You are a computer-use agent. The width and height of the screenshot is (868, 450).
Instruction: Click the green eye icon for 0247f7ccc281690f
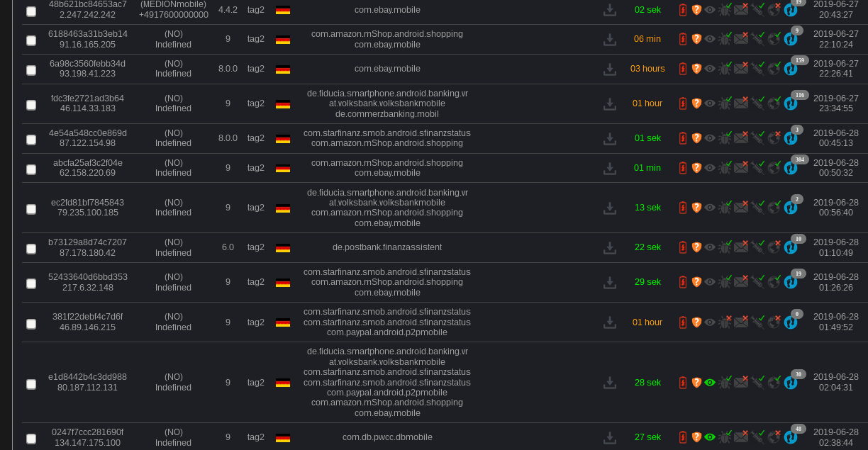point(710,437)
